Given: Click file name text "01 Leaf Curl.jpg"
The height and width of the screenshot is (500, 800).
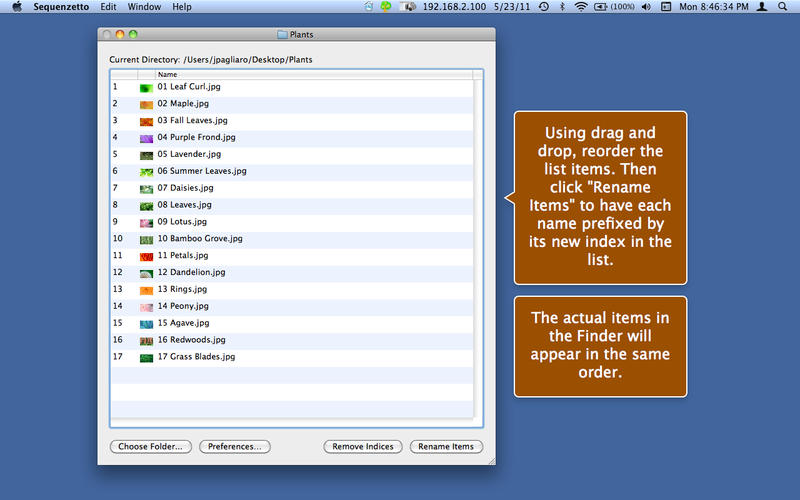Looking at the screenshot, I should [x=189, y=87].
